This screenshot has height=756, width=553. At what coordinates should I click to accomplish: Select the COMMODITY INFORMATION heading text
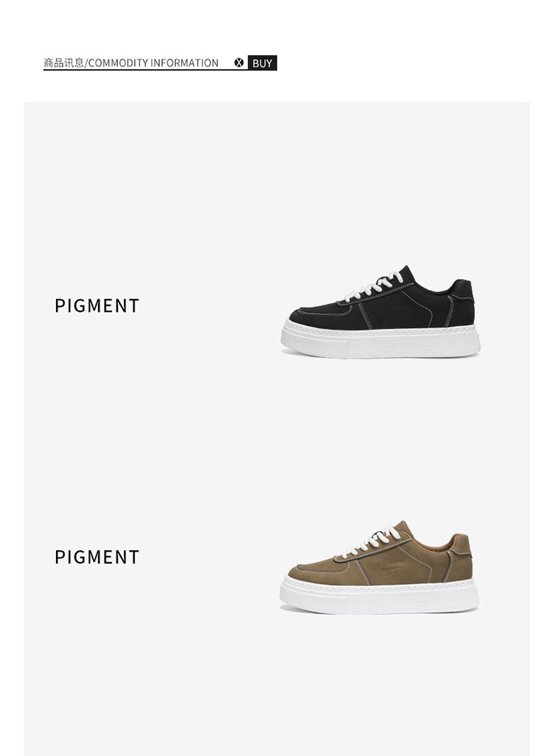153,63
